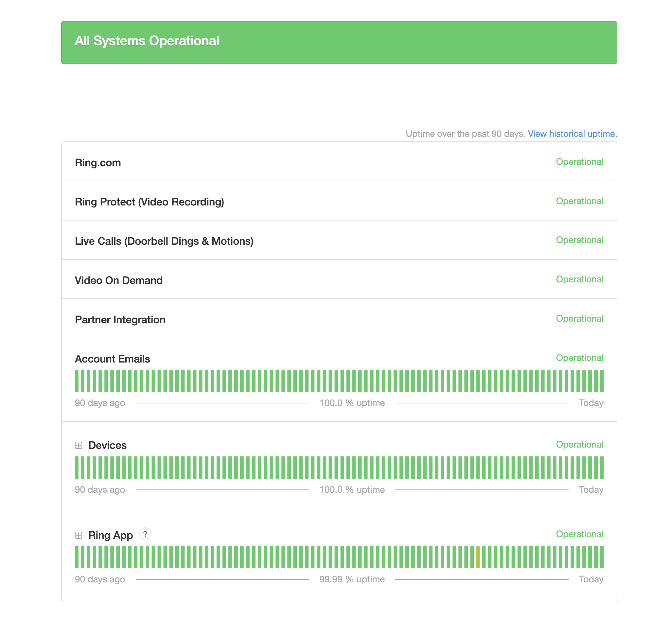Screen dimensions: 672x620
Task: Click the last bar of Ring App uptime chart
Action: pyautogui.click(x=602, y=557)
